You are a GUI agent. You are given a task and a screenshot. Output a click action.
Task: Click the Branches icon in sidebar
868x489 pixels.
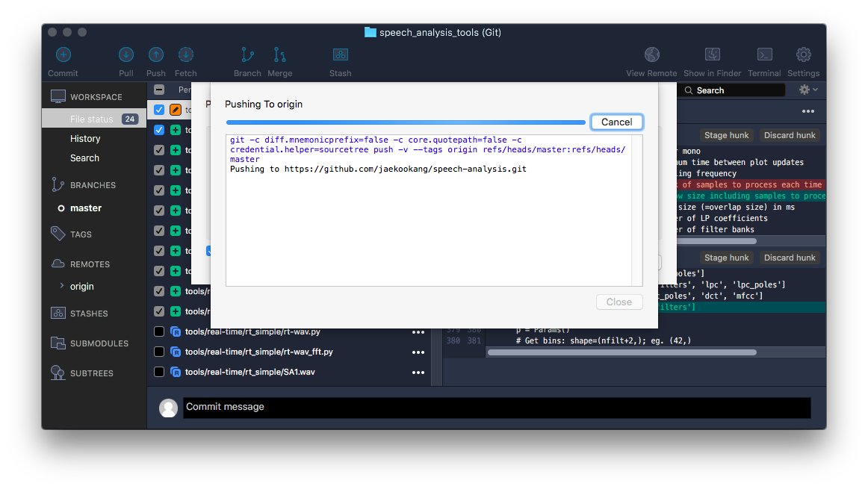coord(58,184)
